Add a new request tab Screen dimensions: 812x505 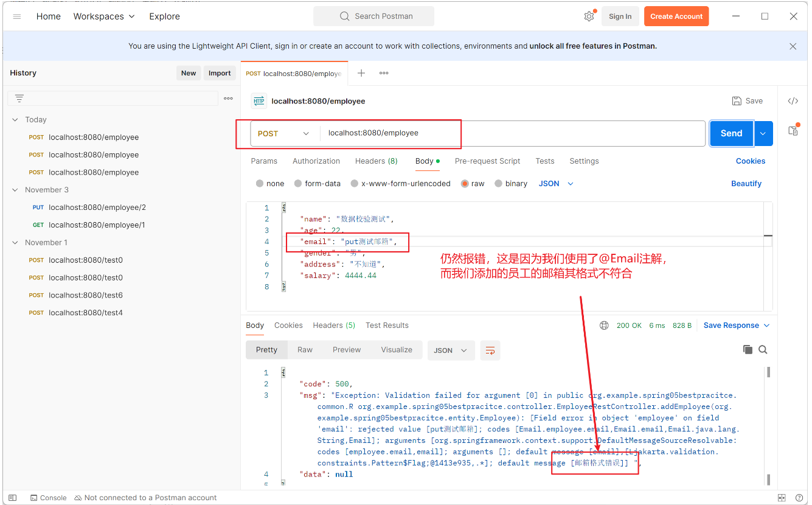[x=361, y=73]
